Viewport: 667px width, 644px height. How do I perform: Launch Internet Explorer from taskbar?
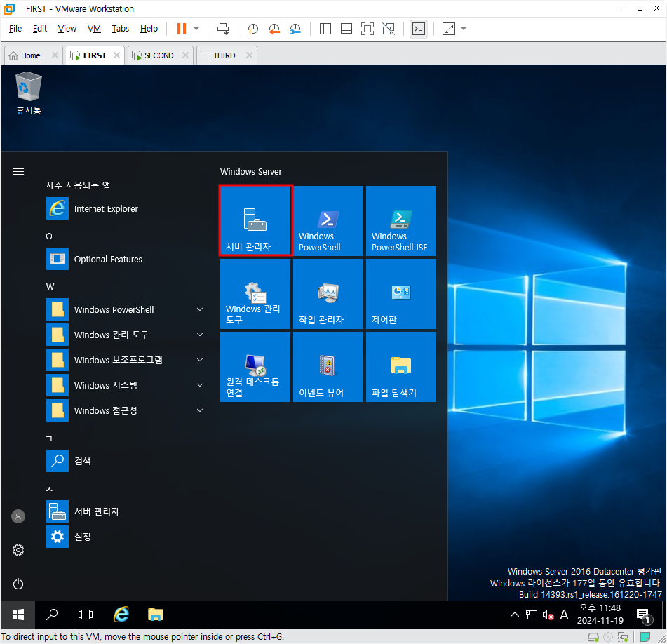(x=121, y=615)
